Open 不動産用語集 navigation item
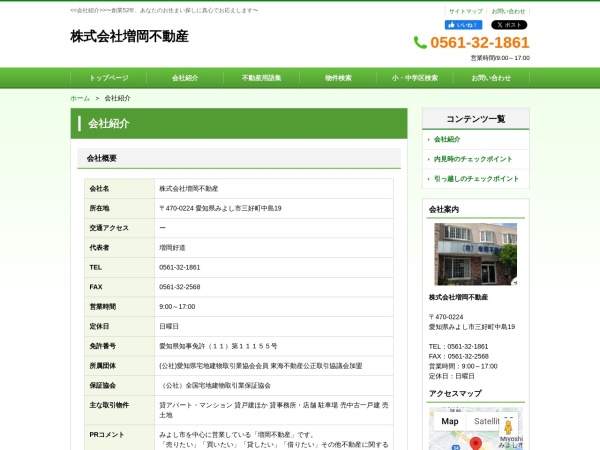This screenshot has width=600, height=450. pyautogui.click(x=261, y=78)
